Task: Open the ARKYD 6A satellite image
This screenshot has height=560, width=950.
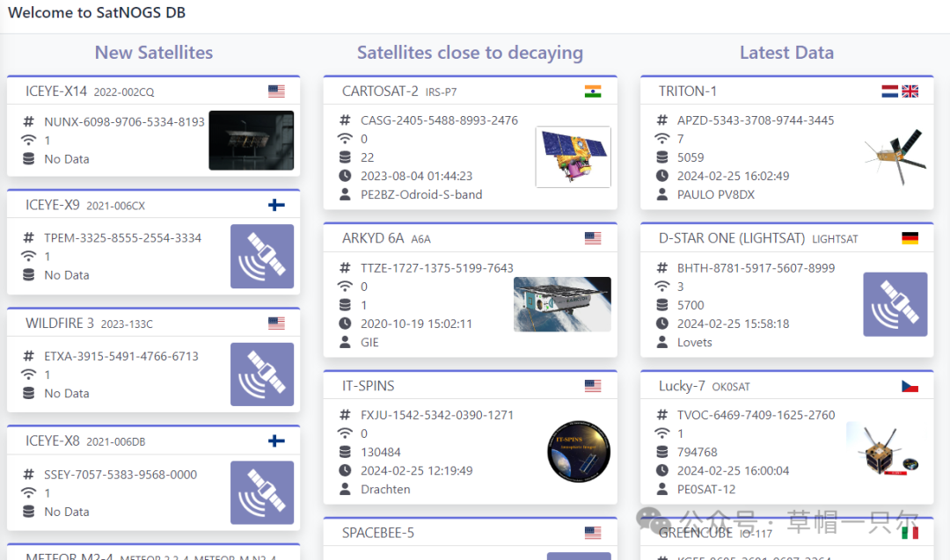Action: [562, 304]
